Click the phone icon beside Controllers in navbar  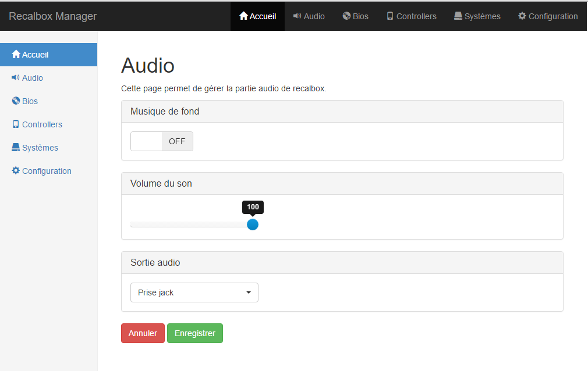[x=390, y=16]
